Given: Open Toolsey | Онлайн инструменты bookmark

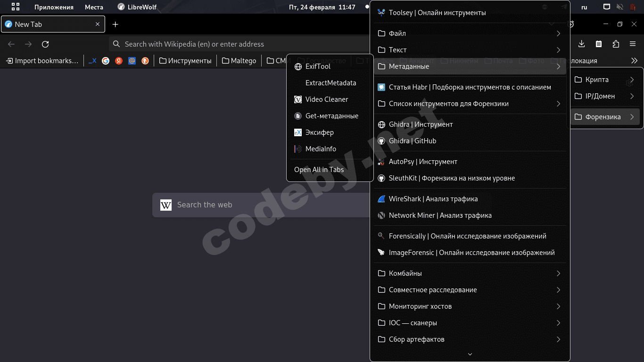Looking at the screenshot, I should coord(470,13).
